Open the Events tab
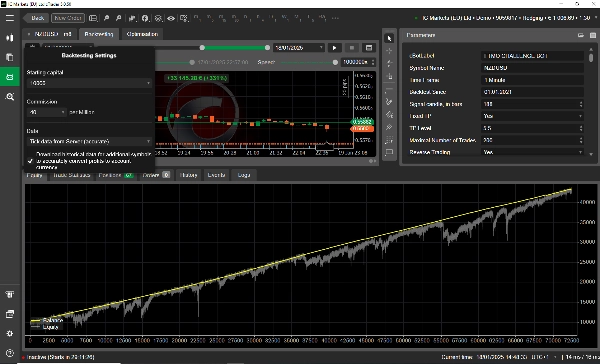 click(x=216, y=175)
